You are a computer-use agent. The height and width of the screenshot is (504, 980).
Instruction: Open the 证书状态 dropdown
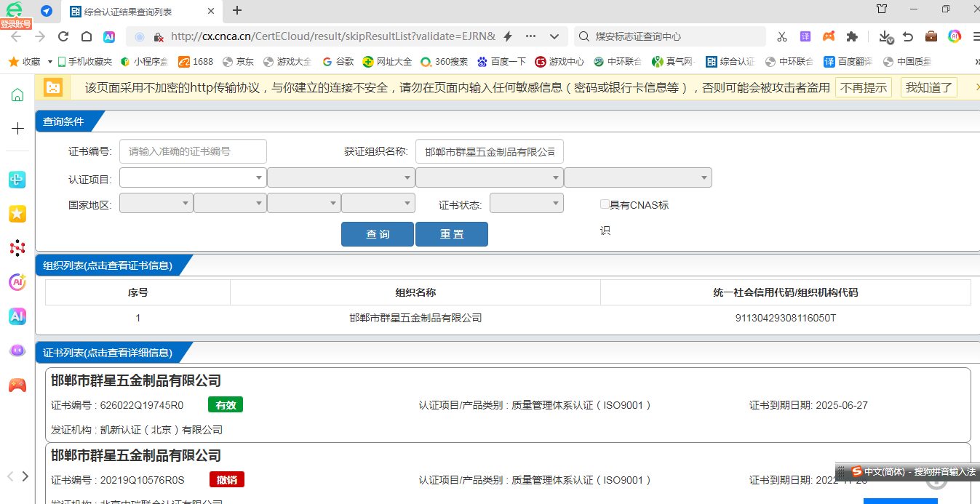point(527,203)
